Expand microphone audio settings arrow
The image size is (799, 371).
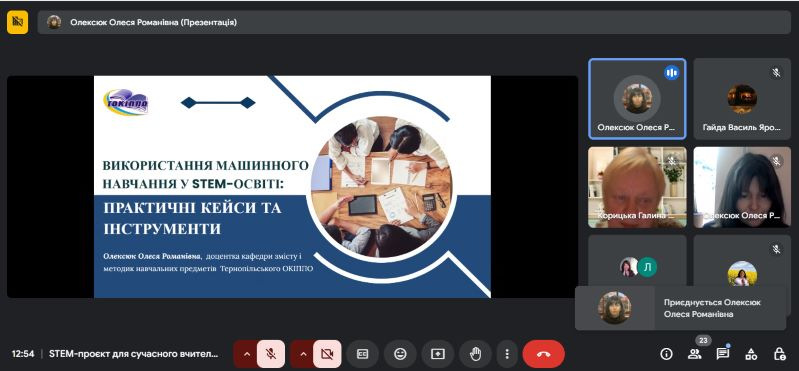pos(247,354)
